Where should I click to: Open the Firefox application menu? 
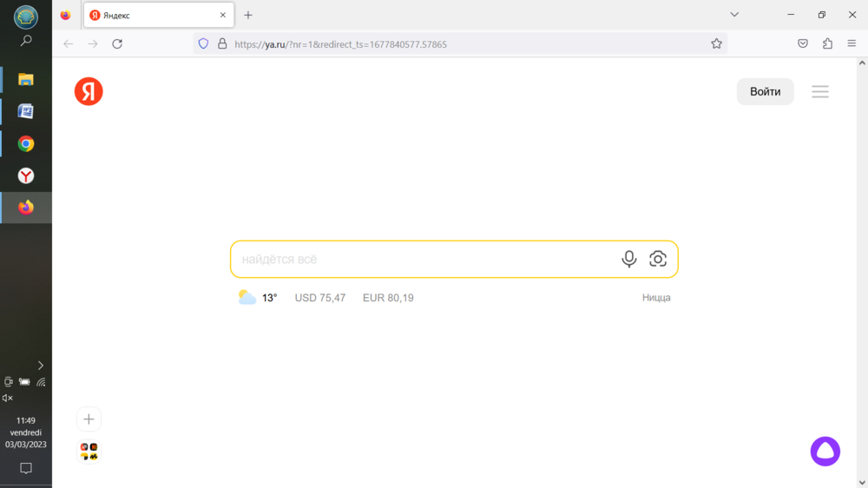pyautogui.click(x=852, y=43)
